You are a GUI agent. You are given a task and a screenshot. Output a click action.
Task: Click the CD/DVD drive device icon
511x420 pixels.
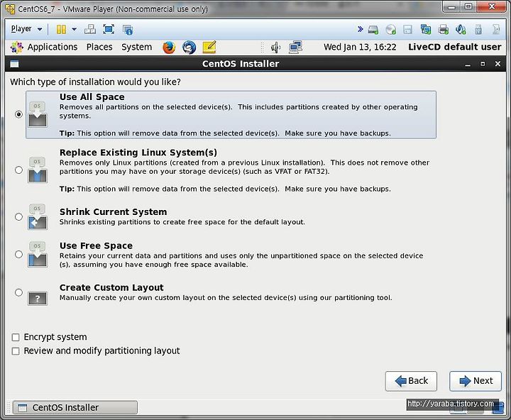tap(391, 30)
